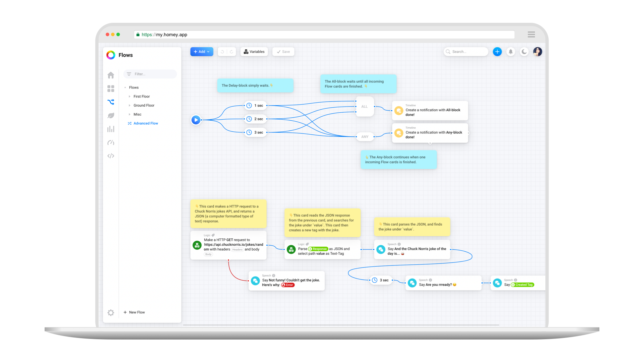Click the green Created Tag chip
This screenshot has height=362, width=644.
click(x=522, y=285)
